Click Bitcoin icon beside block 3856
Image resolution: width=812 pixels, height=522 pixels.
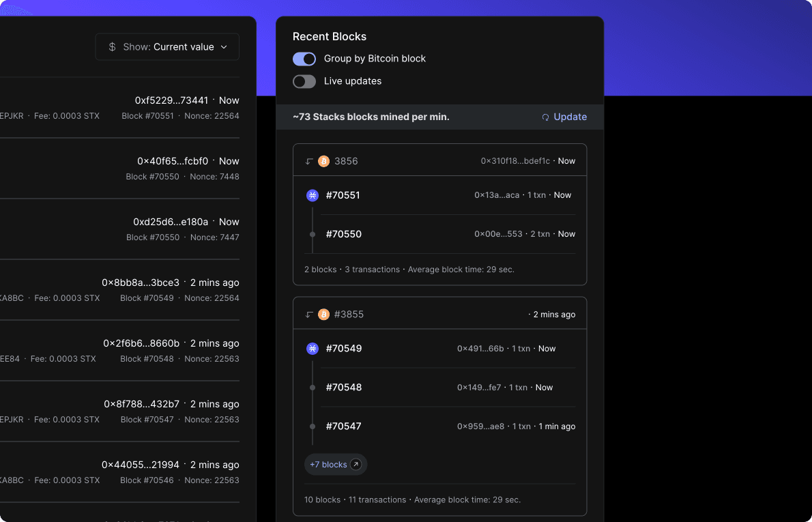323,161
